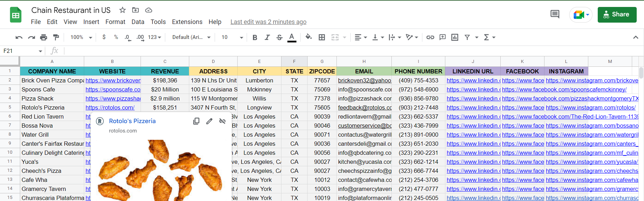Format as currency with dollar sign
Image resolution: width=644 pixels, height=201 pixels.
tap(104, 37)
